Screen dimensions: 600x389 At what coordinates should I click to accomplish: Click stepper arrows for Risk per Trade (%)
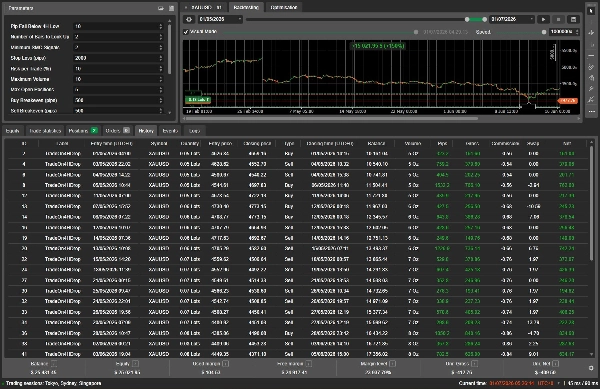(161, 69)
